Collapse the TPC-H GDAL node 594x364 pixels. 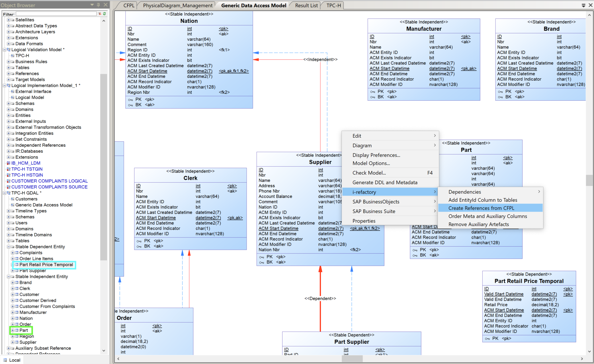(x=5, y=193)
